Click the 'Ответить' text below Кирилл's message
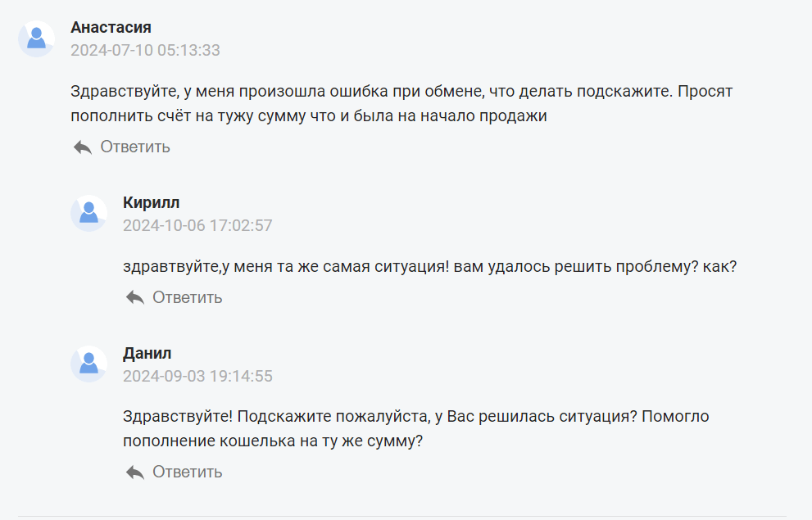The width and height of the screenshot is (812, 520). click(188, 297)
